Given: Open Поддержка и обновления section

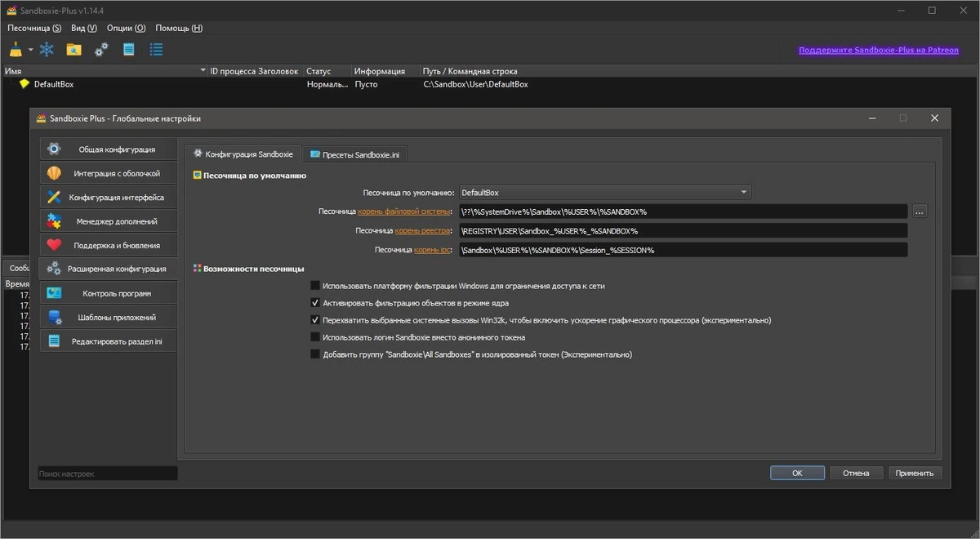Looking at the screenshot, I should (108, 245).
